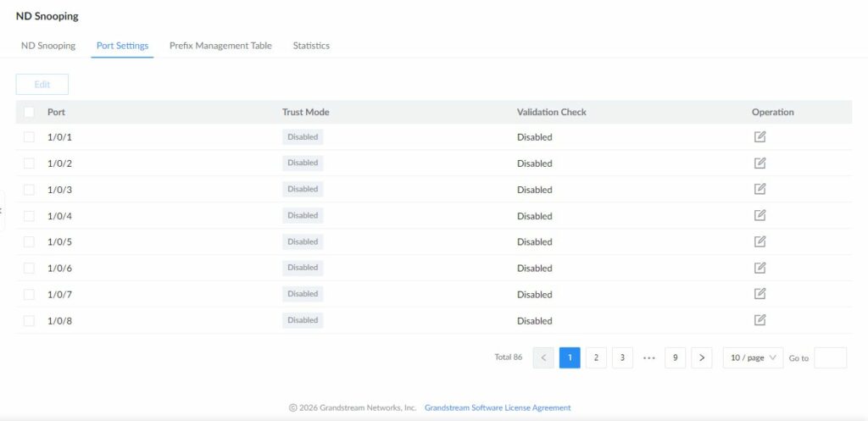Go to page 2
Screen dimensions: 868x421
pos(596,358)
